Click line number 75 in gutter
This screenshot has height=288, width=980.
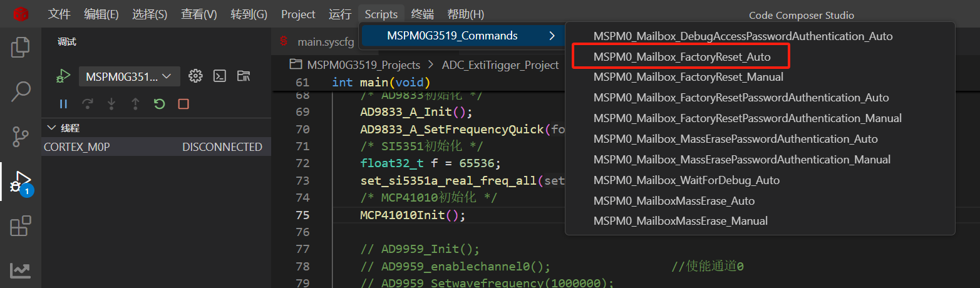coord(302,215)
